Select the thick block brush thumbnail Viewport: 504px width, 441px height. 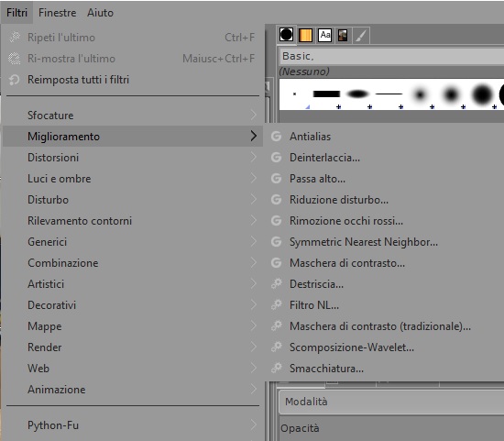[x=326, y=94]
